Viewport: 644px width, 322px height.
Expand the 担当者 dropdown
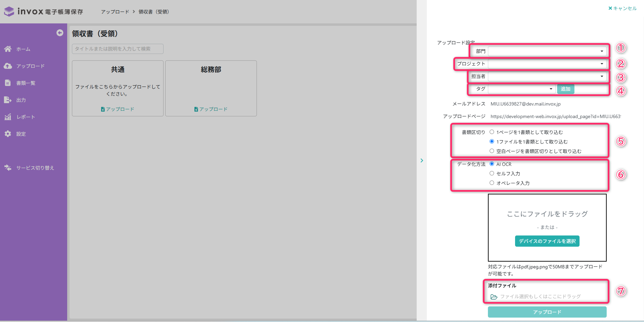tap(547, 76)
